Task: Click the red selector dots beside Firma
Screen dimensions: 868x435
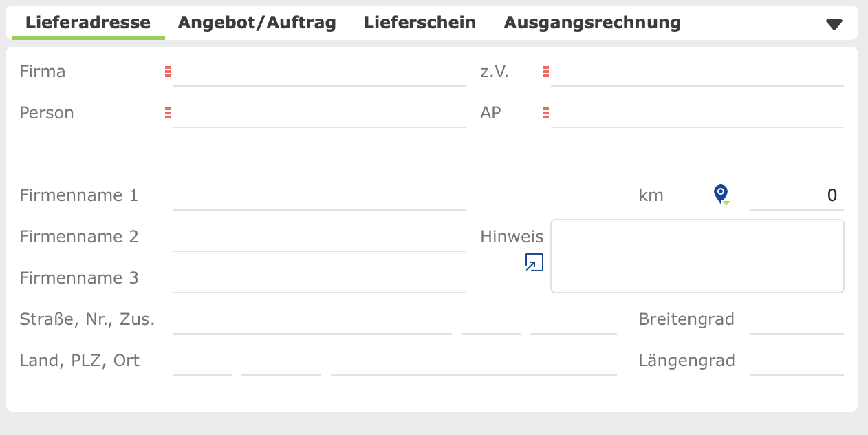Action: pyautogui.click(x=168, y=72)
